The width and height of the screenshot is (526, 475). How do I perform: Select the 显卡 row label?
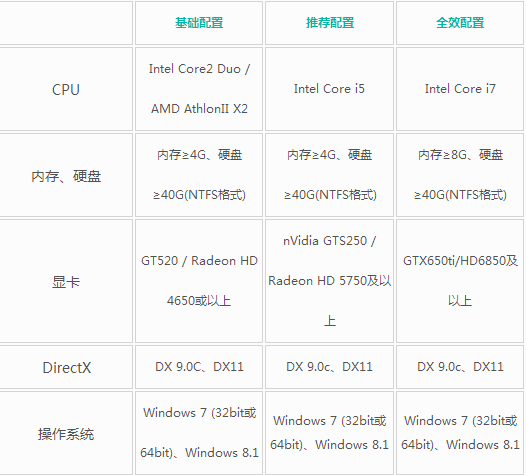tap(66, 282)
